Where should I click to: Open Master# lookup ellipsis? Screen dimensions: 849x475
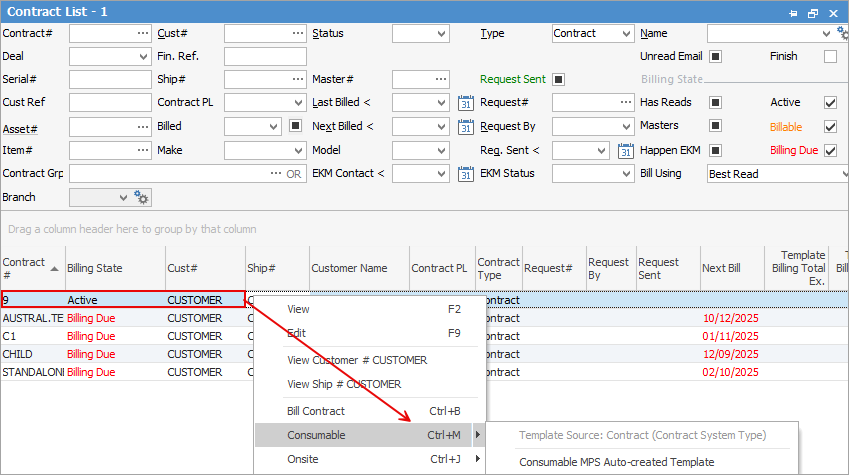click(441, 80)
